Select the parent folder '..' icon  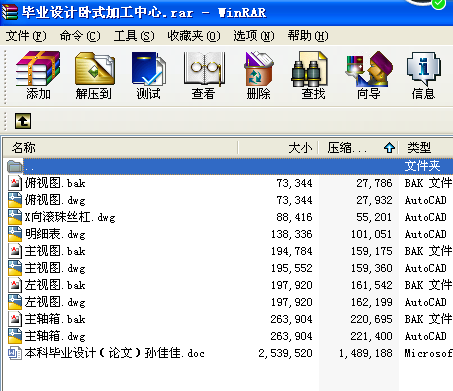point(15,166)
